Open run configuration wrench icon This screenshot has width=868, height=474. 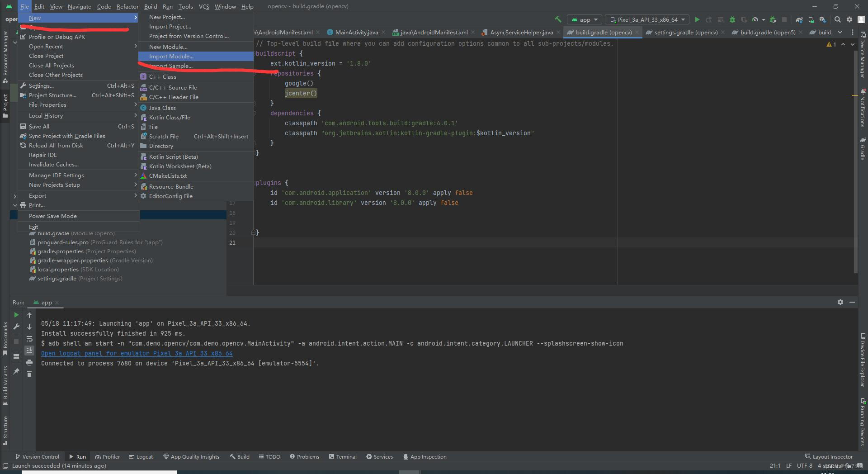[16, 327]
